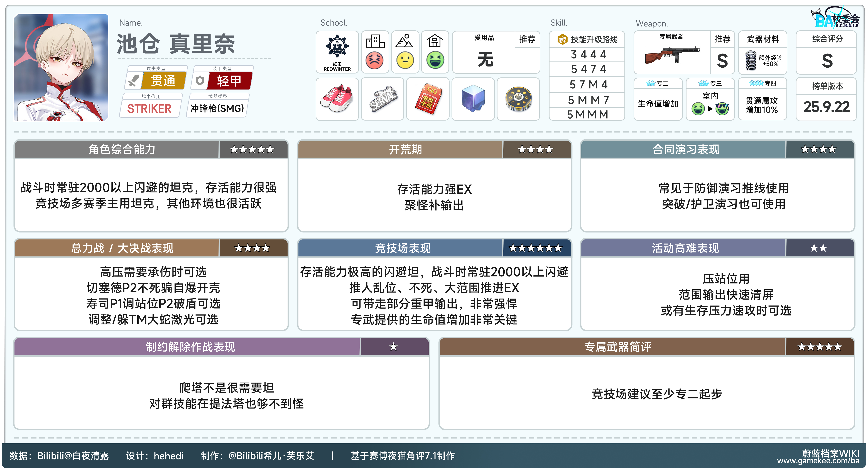The image size is (868, 470).
Task: Click the spring weapon material icon
Action: [x=750, y=60]
